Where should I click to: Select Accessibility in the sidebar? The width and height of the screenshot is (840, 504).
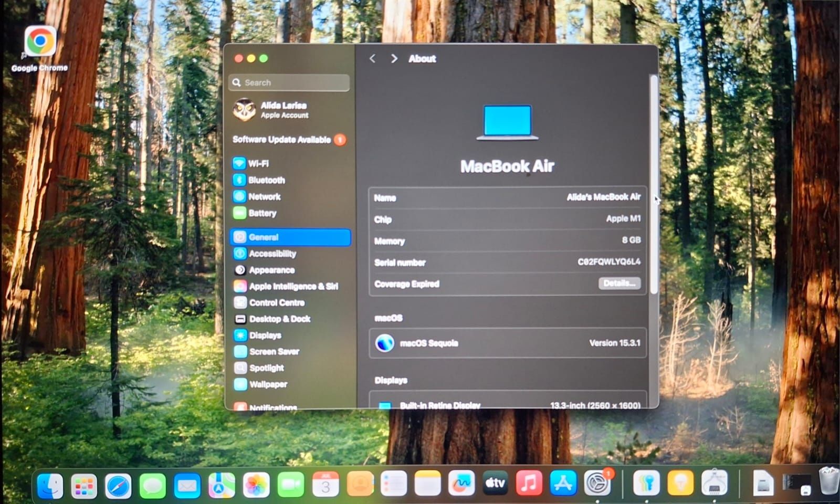coord(290,254)
